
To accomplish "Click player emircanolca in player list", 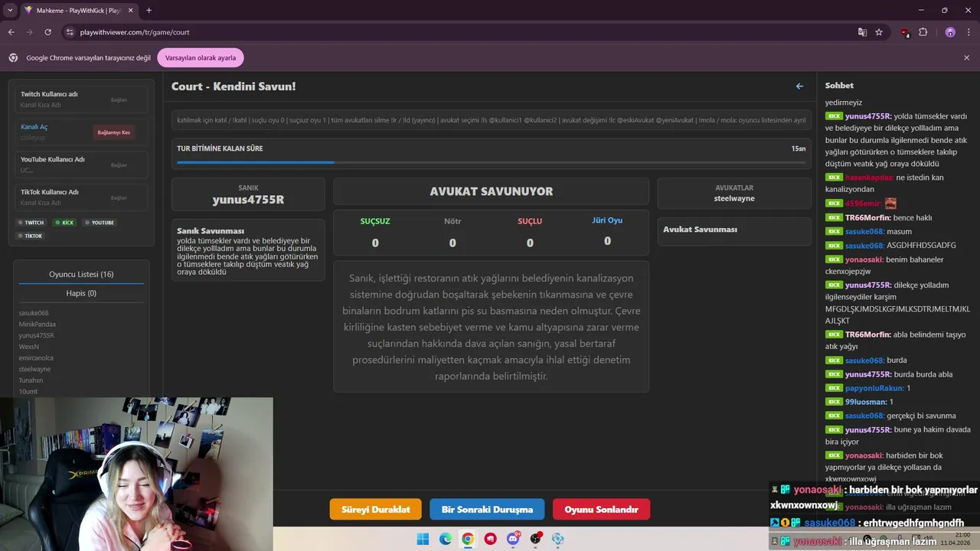I will [x=36, y=358].
